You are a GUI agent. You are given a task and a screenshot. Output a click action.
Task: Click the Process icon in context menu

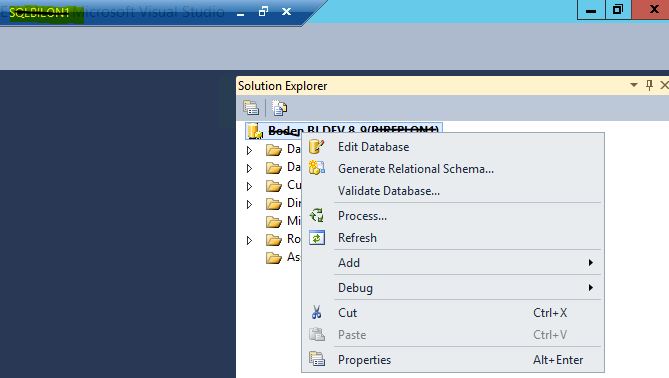click(x=317, y=215)
